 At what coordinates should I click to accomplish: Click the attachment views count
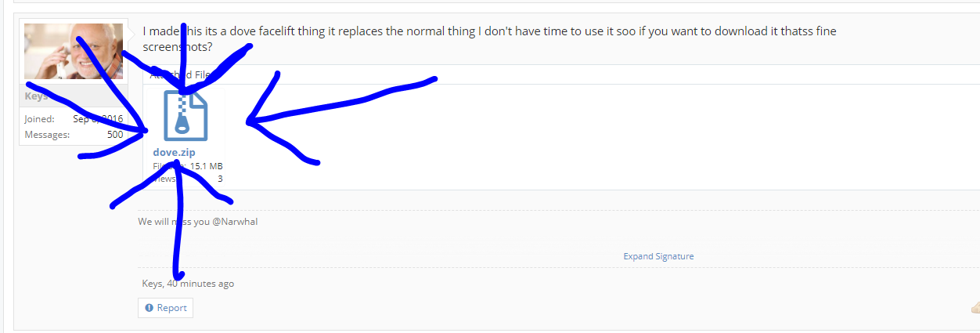click(220, 179)
